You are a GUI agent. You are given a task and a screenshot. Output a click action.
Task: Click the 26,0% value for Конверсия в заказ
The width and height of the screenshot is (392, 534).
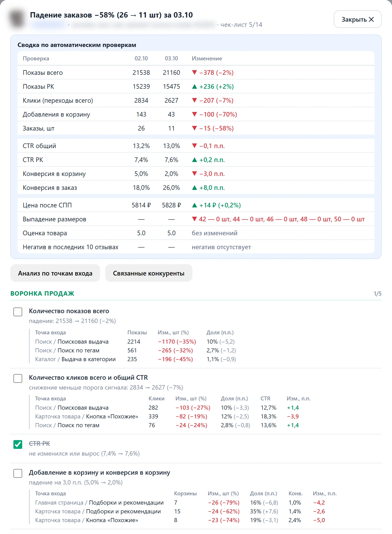[172, 188]
